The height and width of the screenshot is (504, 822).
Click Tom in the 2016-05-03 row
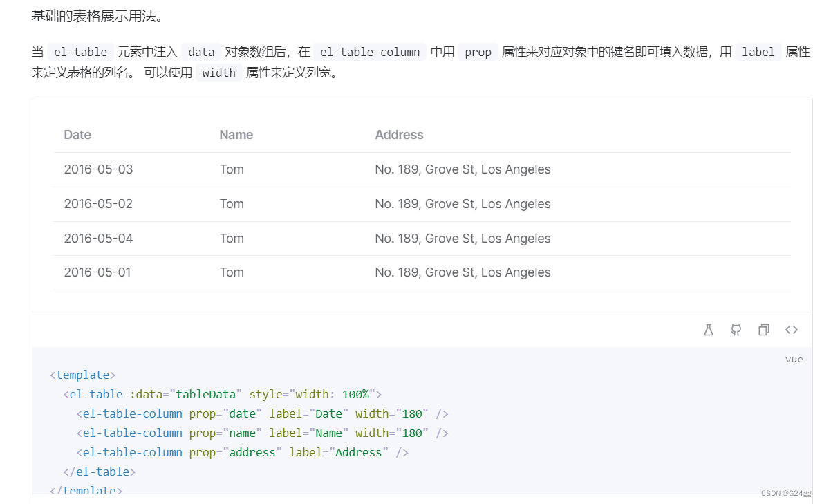pos(232,169)
